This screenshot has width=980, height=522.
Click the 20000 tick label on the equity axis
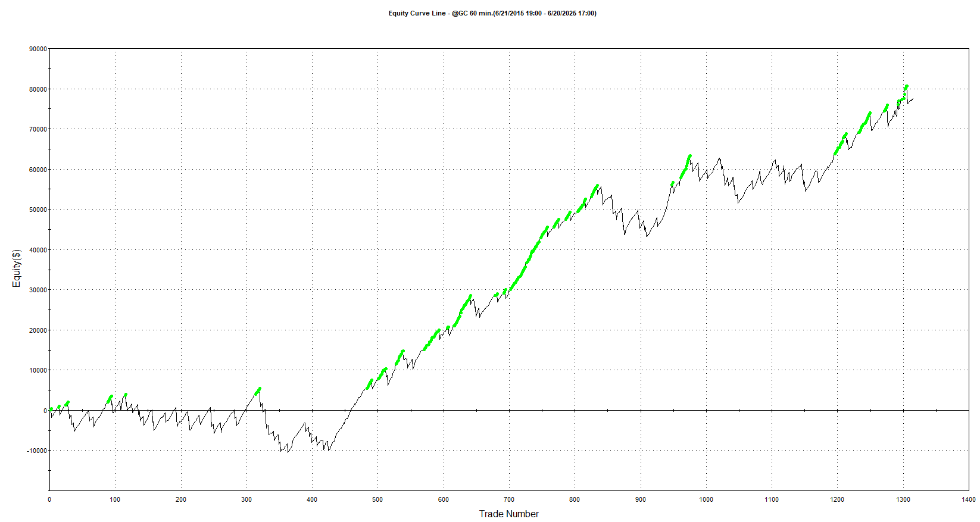click(38, 330)
